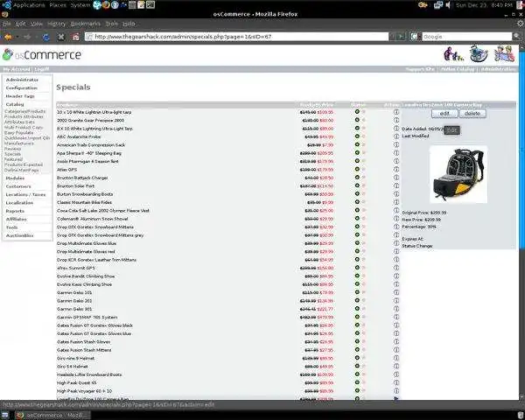Click the Google search input field
The width and height of the screenshot is (525, 420).
(466, 37)
